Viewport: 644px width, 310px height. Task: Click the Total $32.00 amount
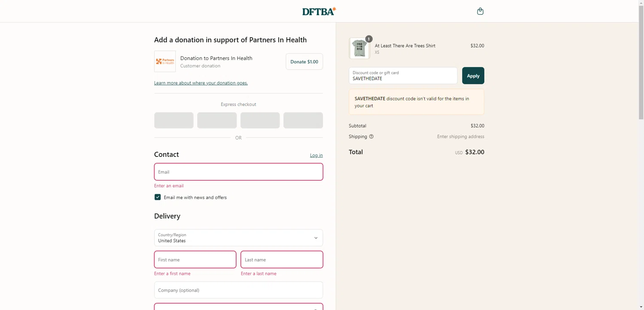[x=474, y=152]
